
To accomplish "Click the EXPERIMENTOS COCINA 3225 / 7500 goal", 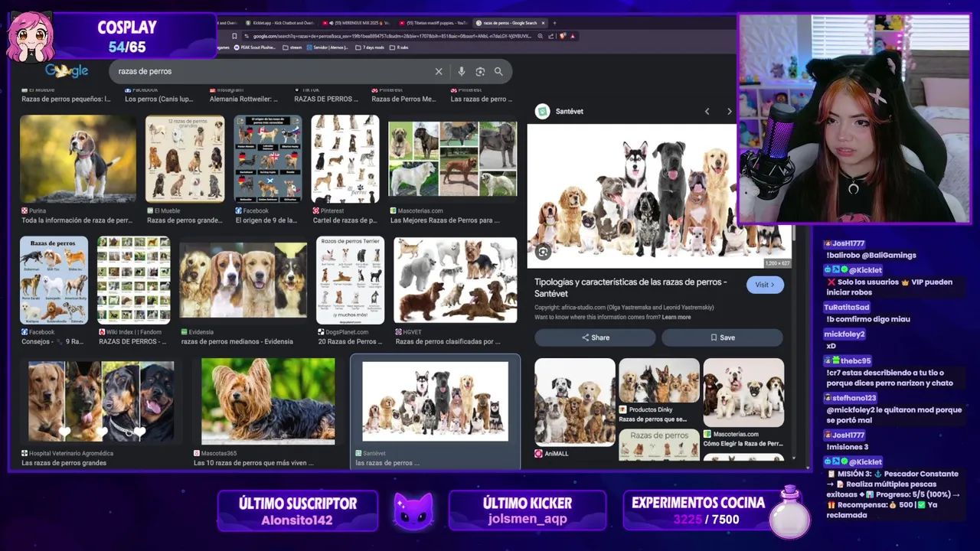I will pyautogui.click(x=698, y=511).
